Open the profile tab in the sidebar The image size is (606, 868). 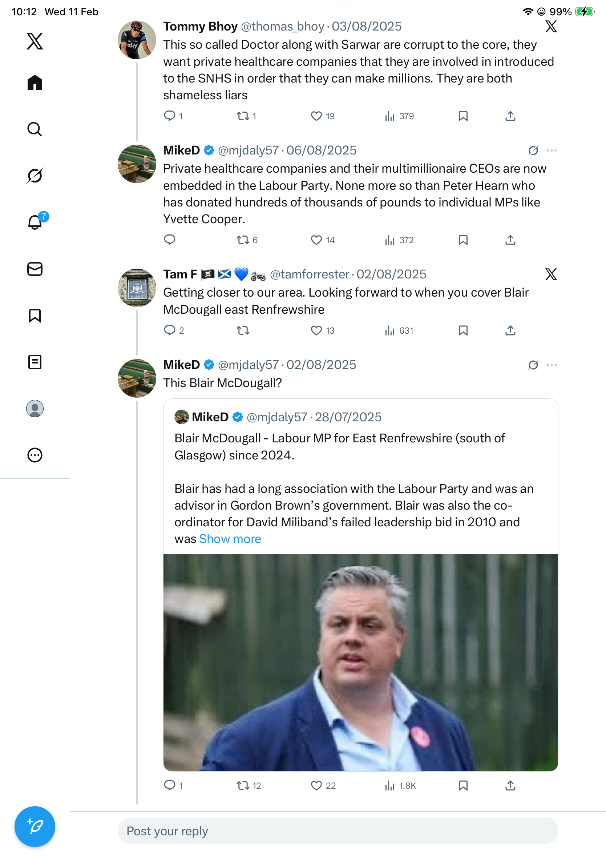tap(35, 409)
